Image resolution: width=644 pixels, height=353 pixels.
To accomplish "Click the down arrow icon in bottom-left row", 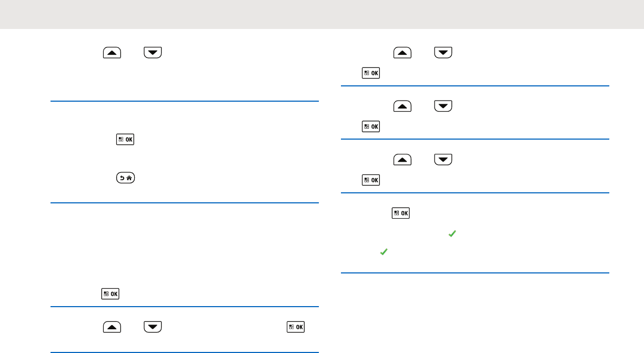I will point(153,327).
